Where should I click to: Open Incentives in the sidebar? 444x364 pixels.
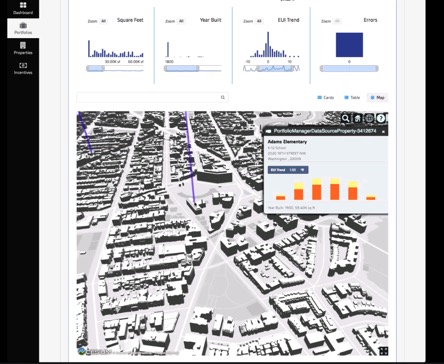[23, 68]
